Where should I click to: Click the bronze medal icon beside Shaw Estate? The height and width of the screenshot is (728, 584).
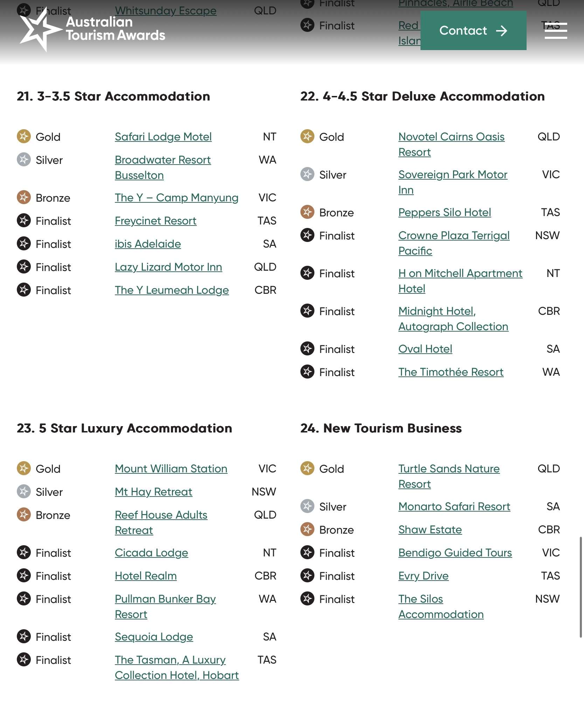(x=307, y=529)
